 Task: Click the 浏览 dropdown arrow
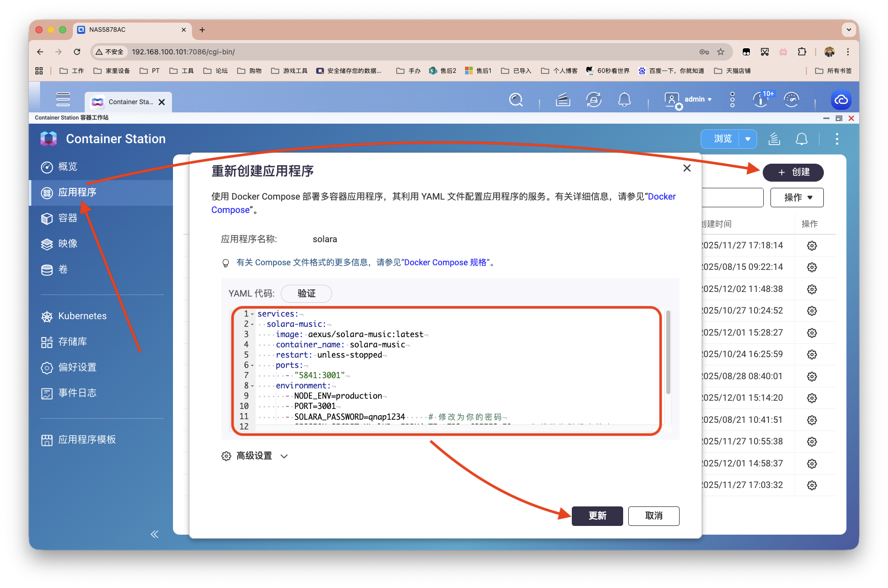coord(748,139)
